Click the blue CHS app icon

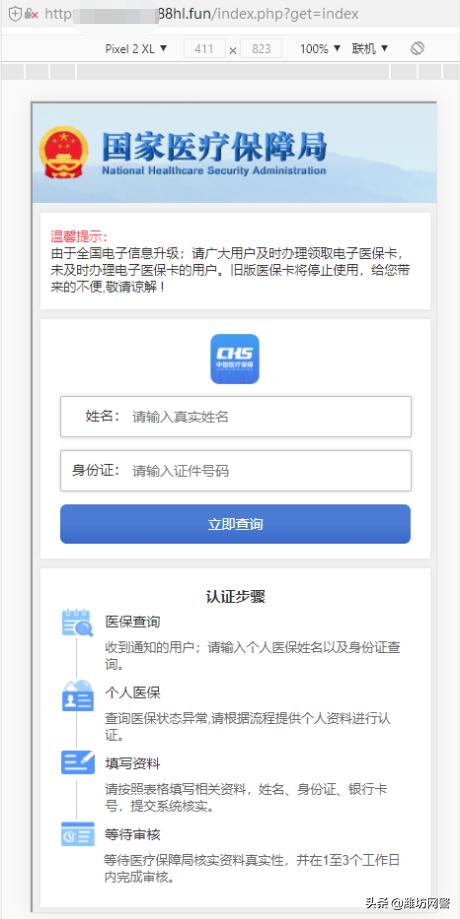click(x=234, y=359)
